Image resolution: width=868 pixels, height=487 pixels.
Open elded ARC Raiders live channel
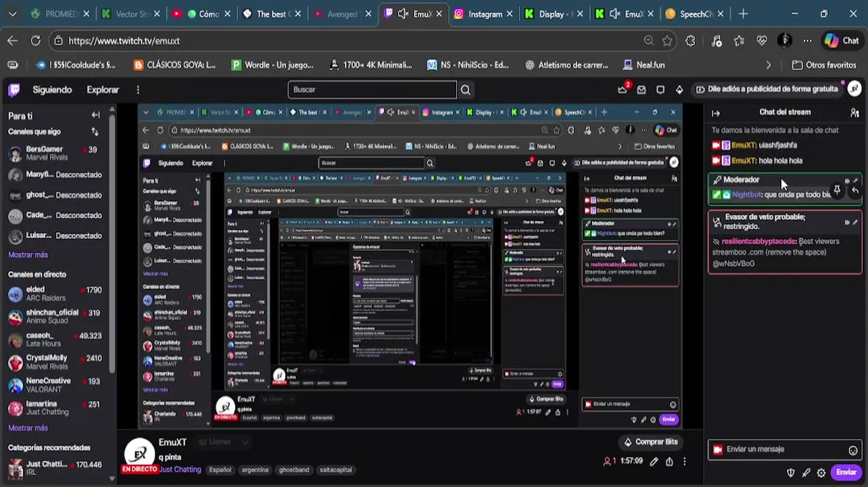56,294
